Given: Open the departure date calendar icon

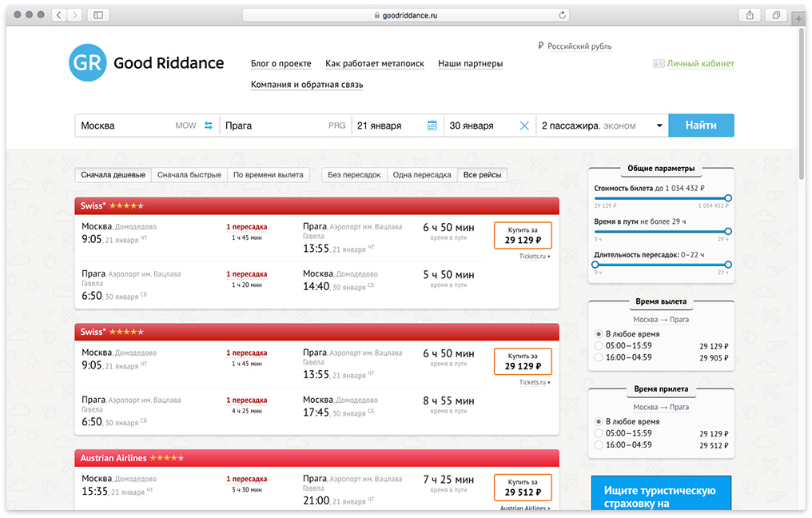Looking at the screenshot, I should tap(432, 126).
